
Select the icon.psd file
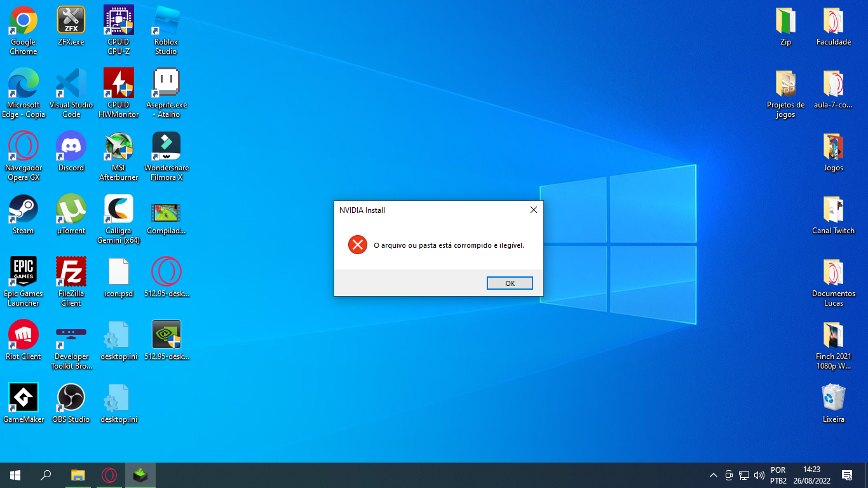[x=119, y=278]
